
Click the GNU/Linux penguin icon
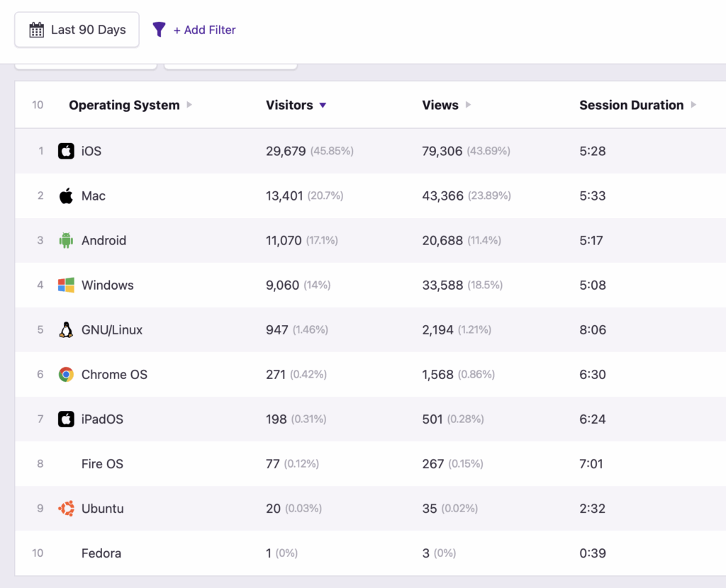[x=66, y=329]
